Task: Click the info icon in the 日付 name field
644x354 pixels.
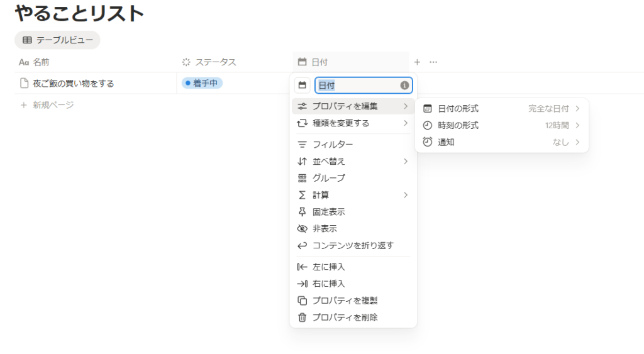Action: point(404,86)
